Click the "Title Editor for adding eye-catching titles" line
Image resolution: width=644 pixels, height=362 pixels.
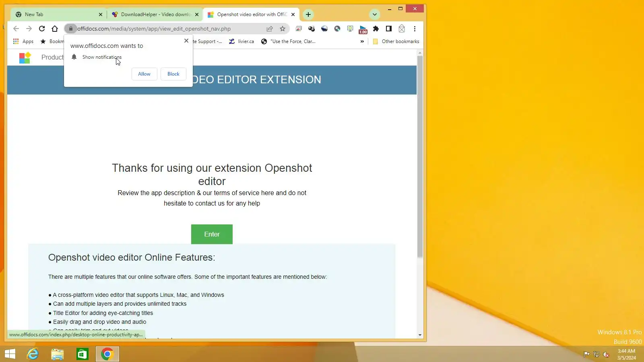[101, 313]
